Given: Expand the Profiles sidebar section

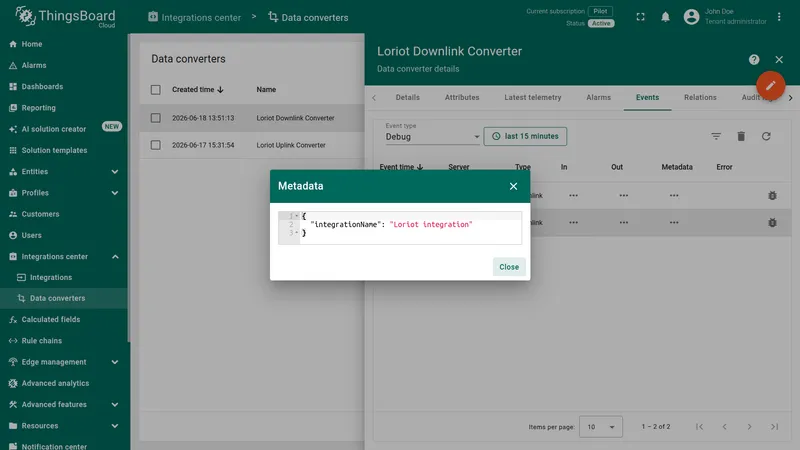Looking at the screenshot, I should [64, 193].
